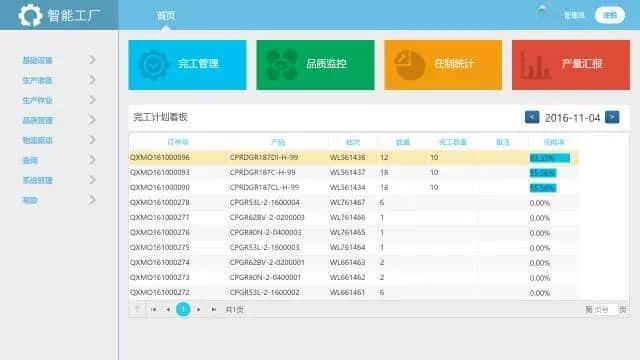The width and height of the screenshot is (640, 360).
Task: Click batch WL661461
Action: (x=347, y=292)
